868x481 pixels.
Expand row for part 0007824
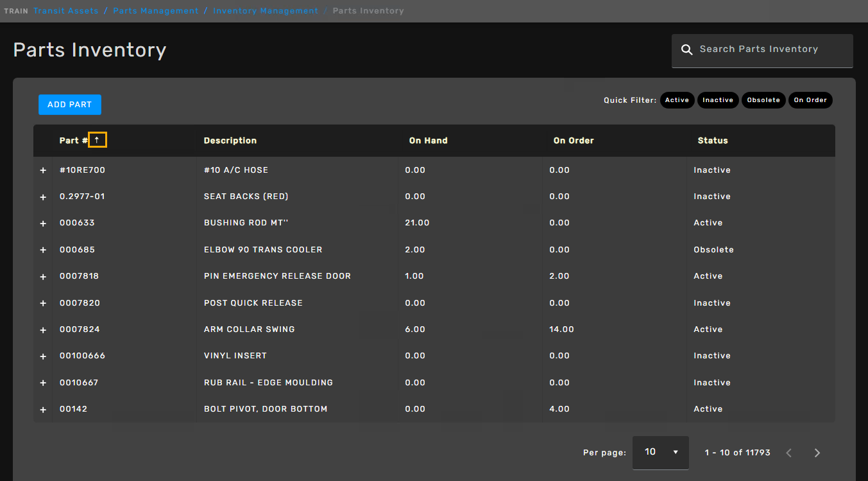(x=43, y=329)
